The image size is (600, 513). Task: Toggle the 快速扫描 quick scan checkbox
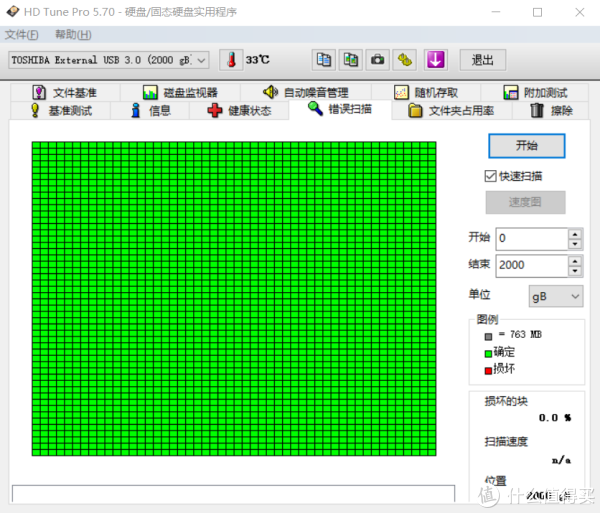click(490, 176)
